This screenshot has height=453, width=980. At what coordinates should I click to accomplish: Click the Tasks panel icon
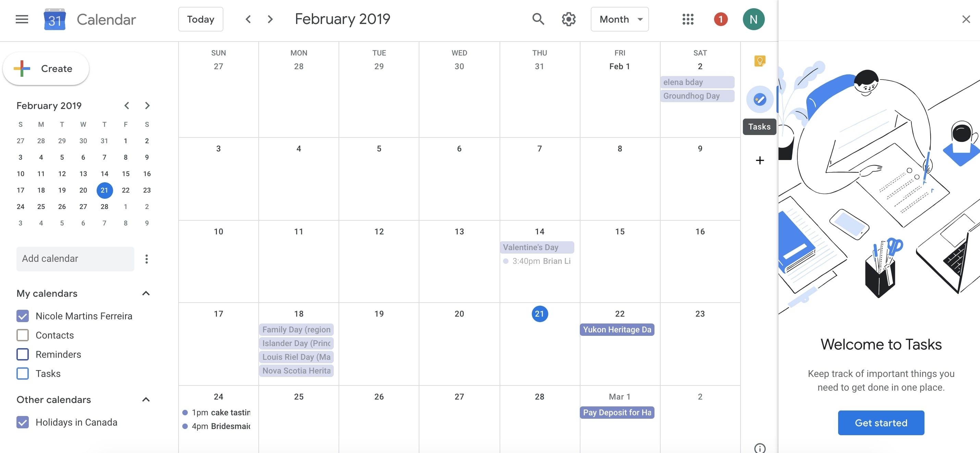759,99
